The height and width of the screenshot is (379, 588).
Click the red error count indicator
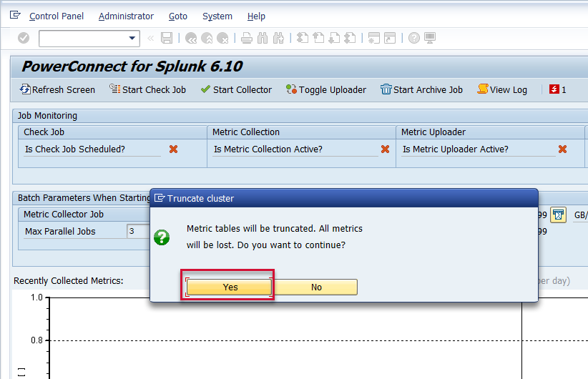tap(554, 89)
